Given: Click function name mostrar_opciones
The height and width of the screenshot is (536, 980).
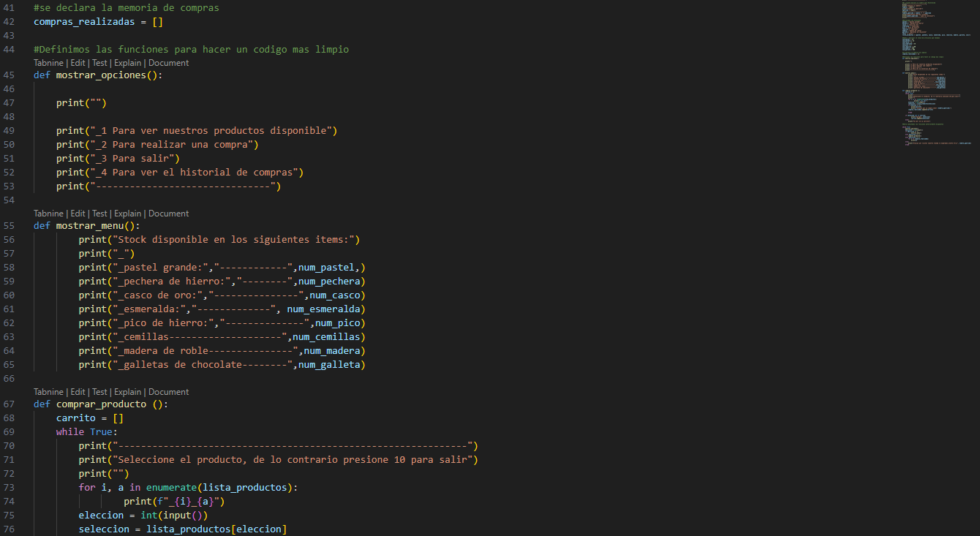Looking at the screenshot, I should tap(101, 75).
